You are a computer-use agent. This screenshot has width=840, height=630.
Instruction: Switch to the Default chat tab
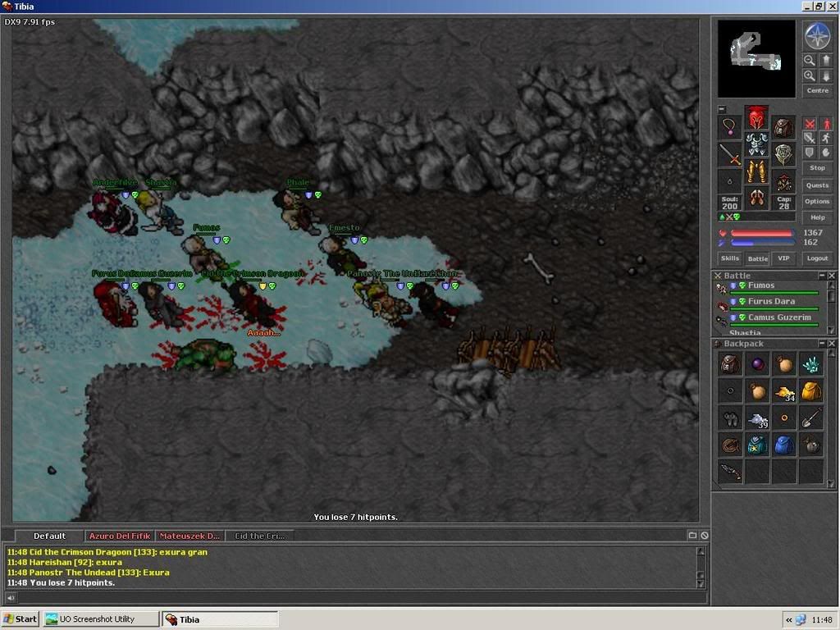(49, 536)
